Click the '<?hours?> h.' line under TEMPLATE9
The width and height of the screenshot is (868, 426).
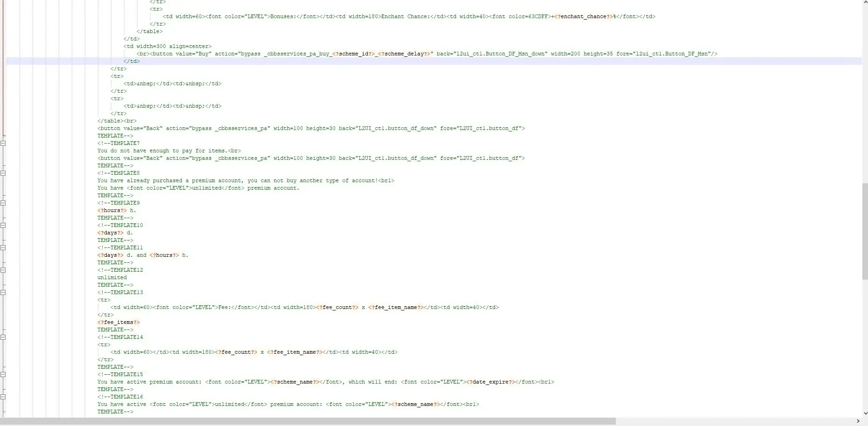(x=117, y=211)
